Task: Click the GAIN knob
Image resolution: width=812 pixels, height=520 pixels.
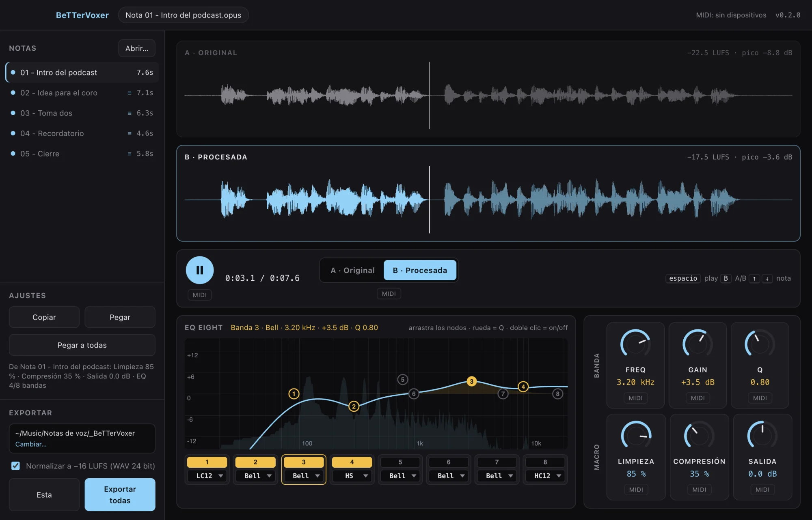Action: [698, 344]
